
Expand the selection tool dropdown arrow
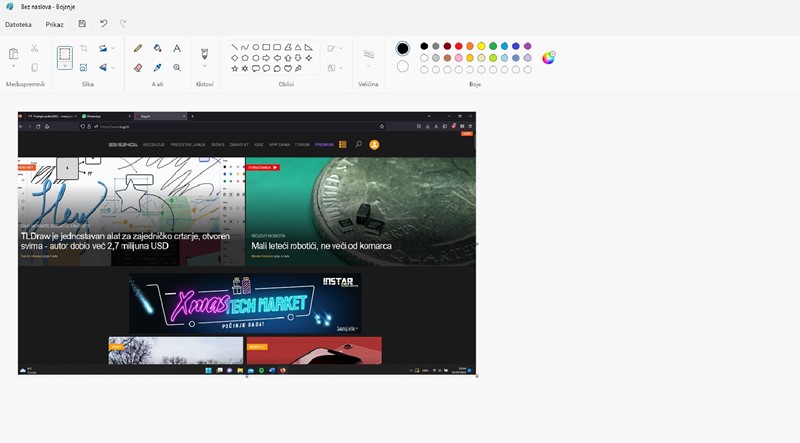(64, 70)
